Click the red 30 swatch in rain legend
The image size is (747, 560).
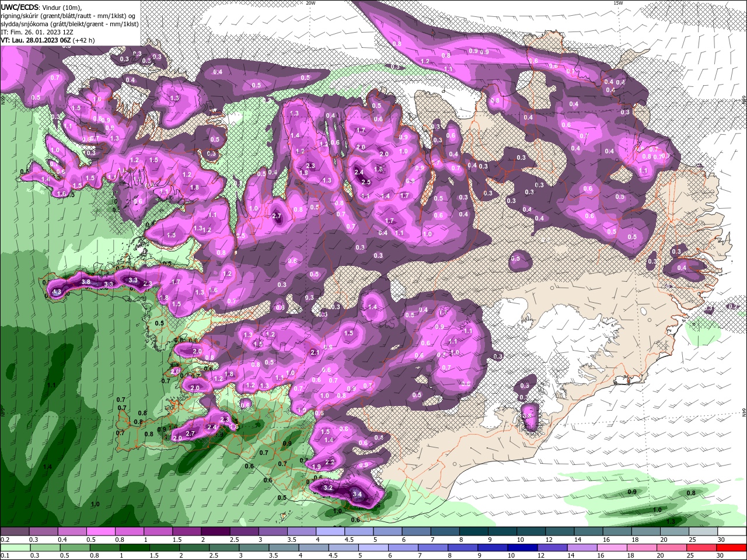coord(731,548)
